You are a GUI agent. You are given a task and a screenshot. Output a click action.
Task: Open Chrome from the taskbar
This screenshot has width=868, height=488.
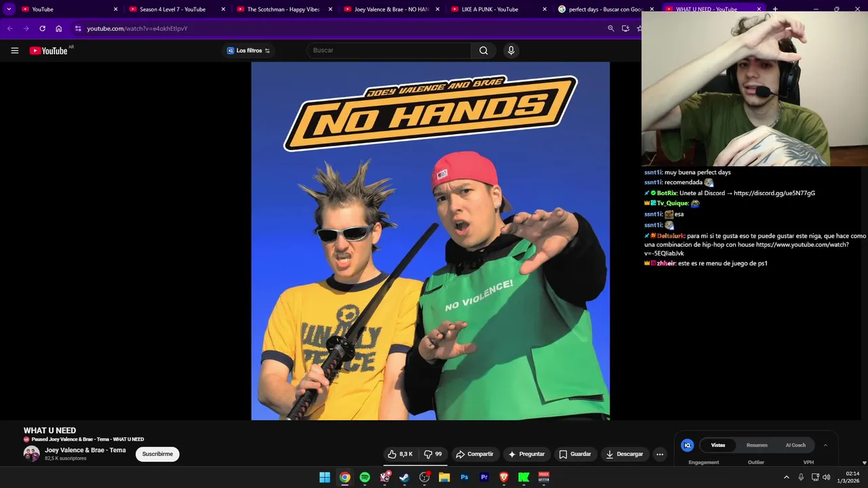[x=344, y=477]
